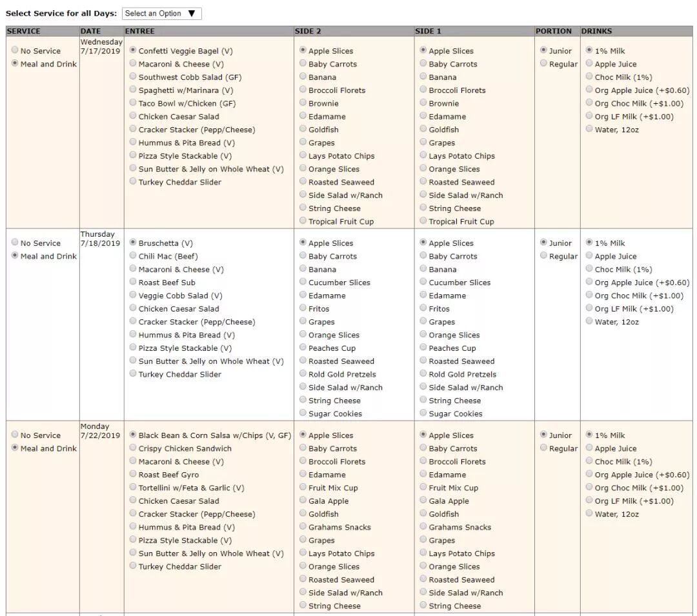Select Broccoli Florets Side 1 for Wednesday
This screenshot has width=697, height=616.
(423, 89)
